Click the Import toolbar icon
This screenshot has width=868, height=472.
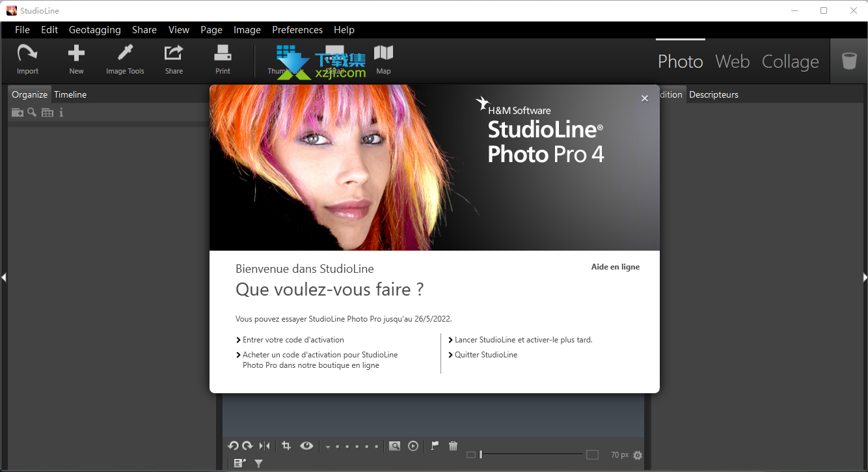[x=27, y=53]
